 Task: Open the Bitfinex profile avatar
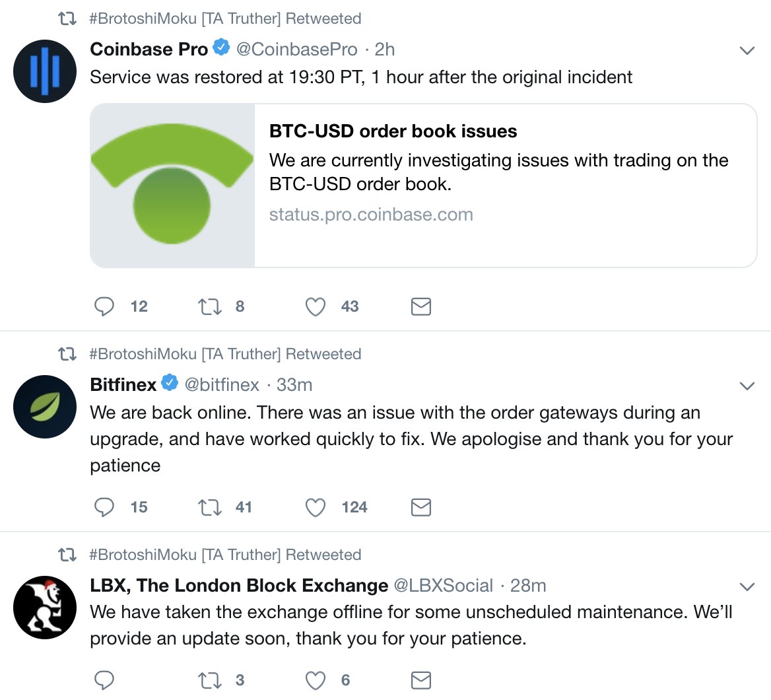click(x=45, y=407)
